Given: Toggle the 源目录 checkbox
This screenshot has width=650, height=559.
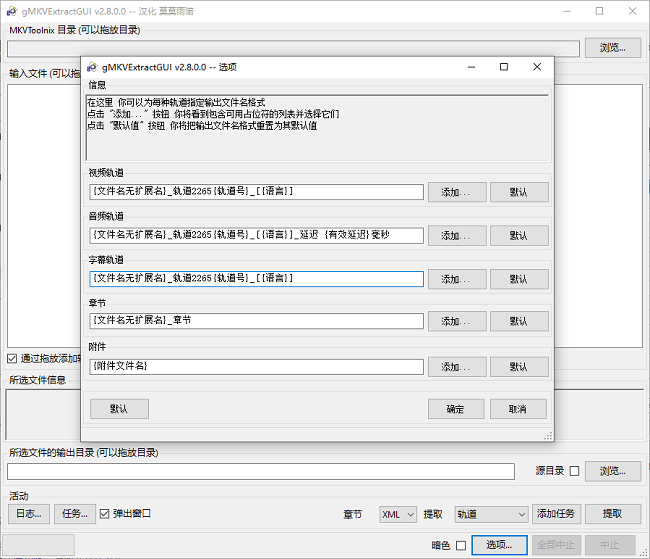Looking at the screenshot, I should point(574,471).
